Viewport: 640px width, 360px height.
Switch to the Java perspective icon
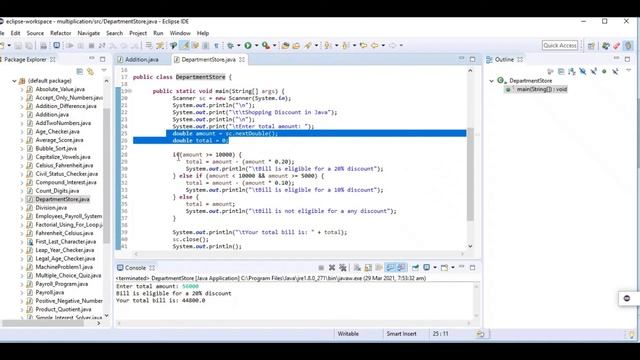(628, 46)
